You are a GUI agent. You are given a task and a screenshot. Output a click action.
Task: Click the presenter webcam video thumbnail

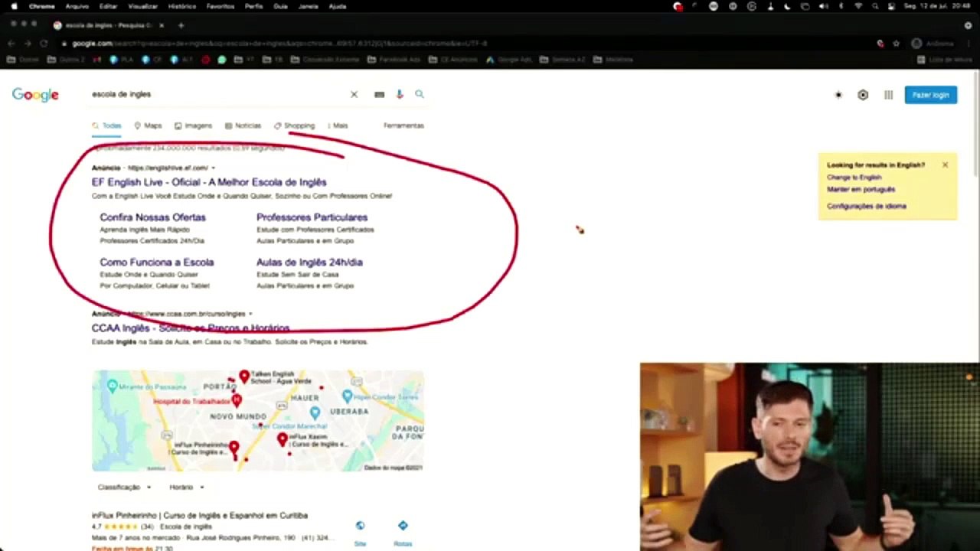pyautogui.click(x=808, y=457)
